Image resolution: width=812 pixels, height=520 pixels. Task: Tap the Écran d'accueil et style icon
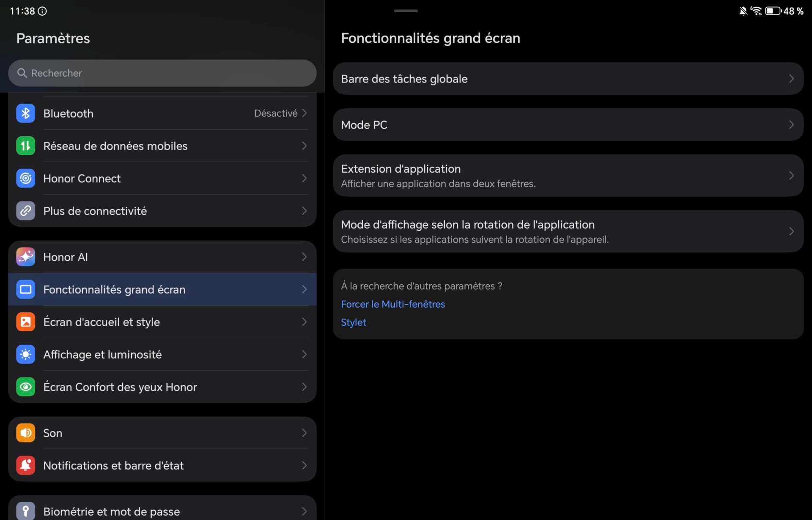coord(25,322)
